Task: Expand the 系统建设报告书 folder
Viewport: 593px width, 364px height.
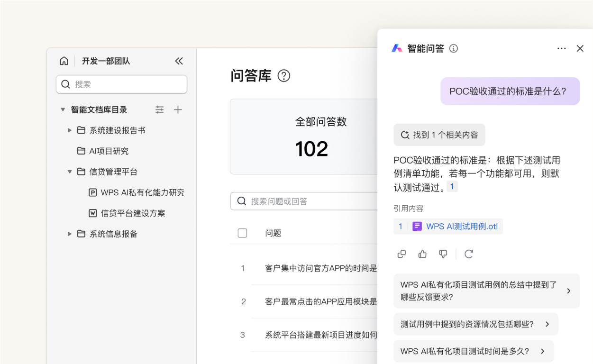Action: click(x=70, y=130)
